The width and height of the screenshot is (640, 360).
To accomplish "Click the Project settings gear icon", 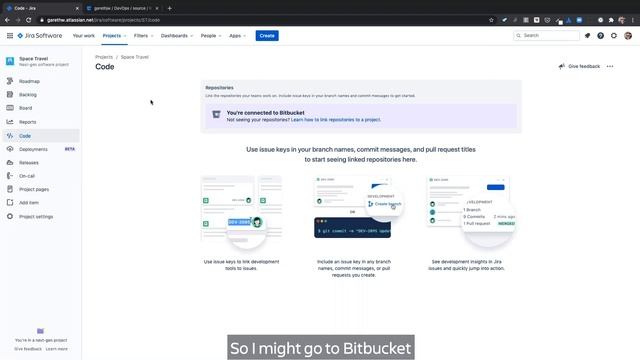I will click(10, 216).
